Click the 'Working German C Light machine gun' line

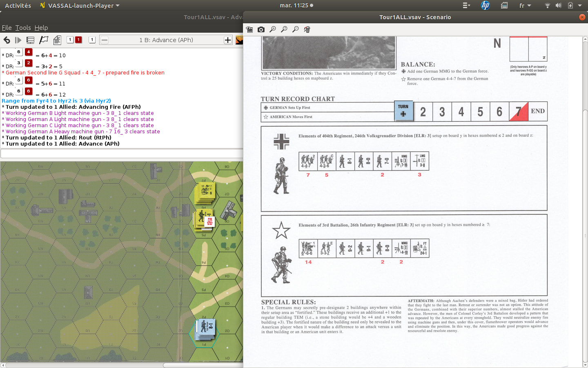click(x=78, y=125)
